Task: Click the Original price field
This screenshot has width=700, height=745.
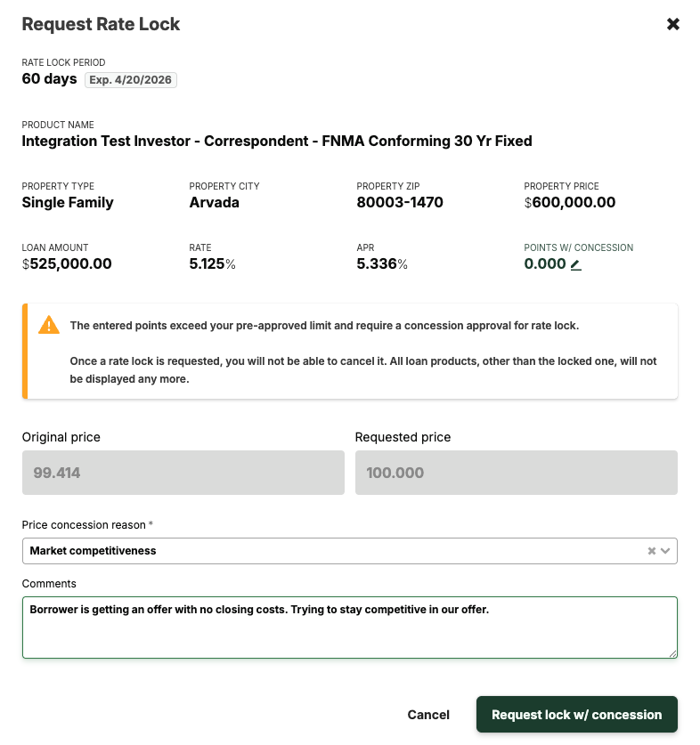Action: (183, 473)
